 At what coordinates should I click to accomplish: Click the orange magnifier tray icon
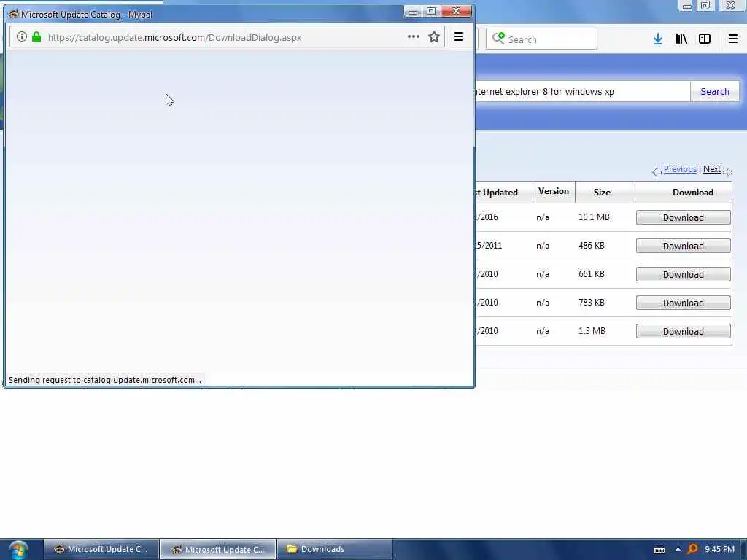(x=692, y=549)
